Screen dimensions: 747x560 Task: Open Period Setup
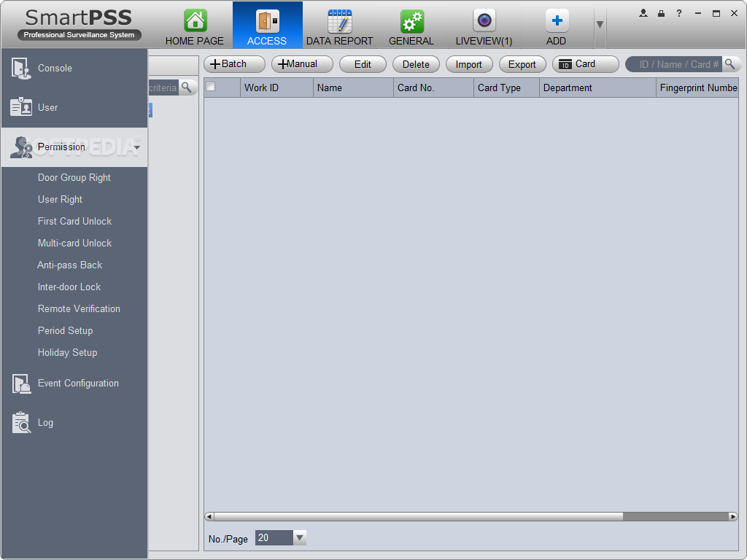pos(65,331)
